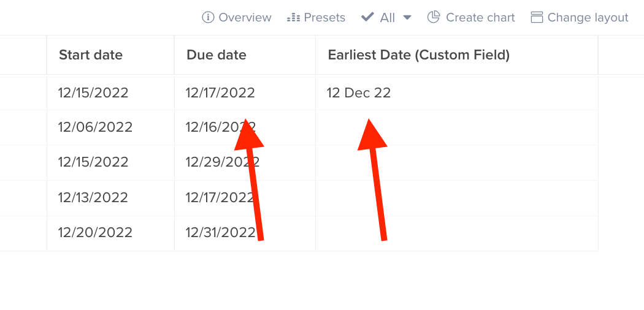
Task: Click the Change layout icon
Action: point(537,17)
